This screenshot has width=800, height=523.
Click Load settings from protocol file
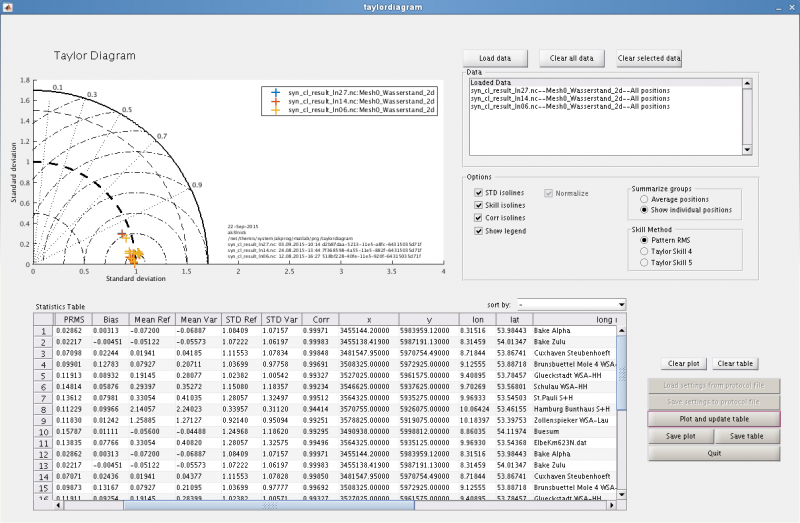coord(714,386)
